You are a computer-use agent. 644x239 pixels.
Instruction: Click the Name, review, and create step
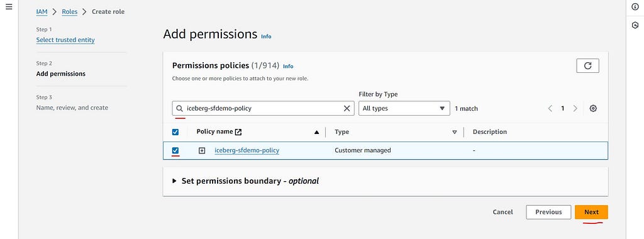point(72,108)
